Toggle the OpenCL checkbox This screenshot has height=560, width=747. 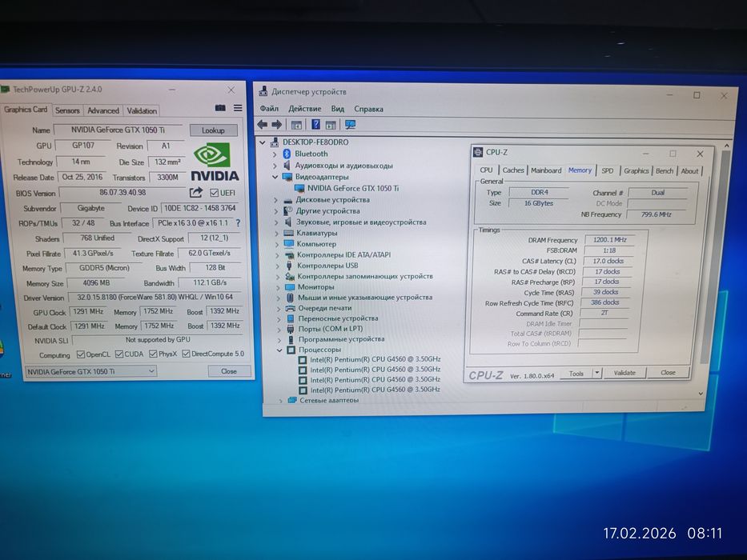point(81,354)
